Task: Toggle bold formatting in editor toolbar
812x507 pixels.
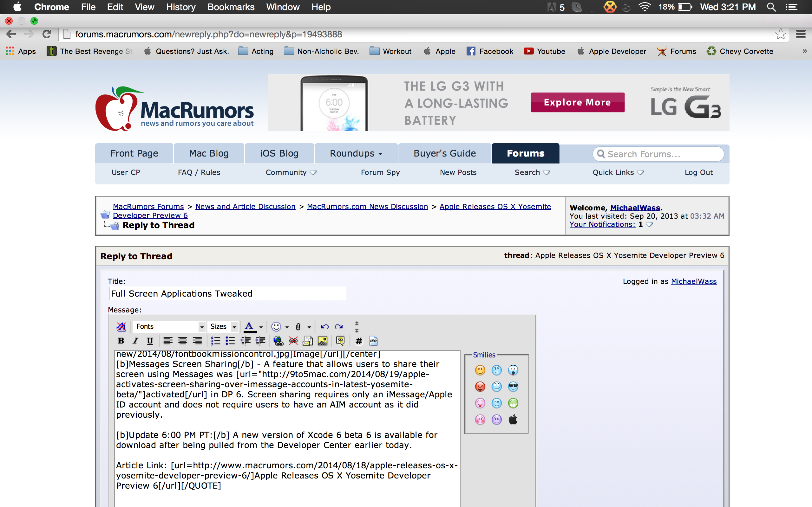Action: pos(121,341)
